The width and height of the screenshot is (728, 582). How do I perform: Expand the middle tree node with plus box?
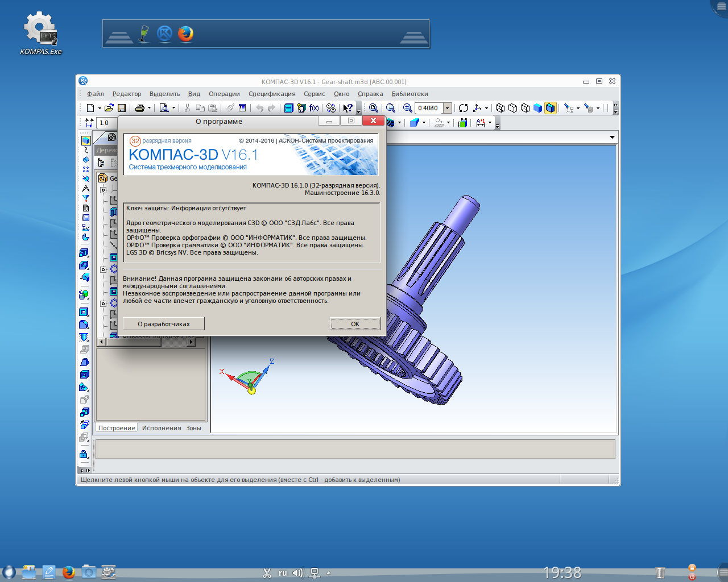(104, 269)
